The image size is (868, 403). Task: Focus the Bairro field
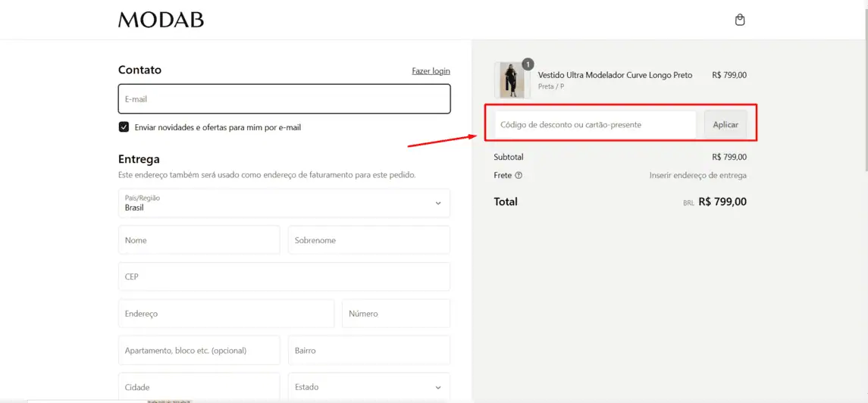pos(369,350)
